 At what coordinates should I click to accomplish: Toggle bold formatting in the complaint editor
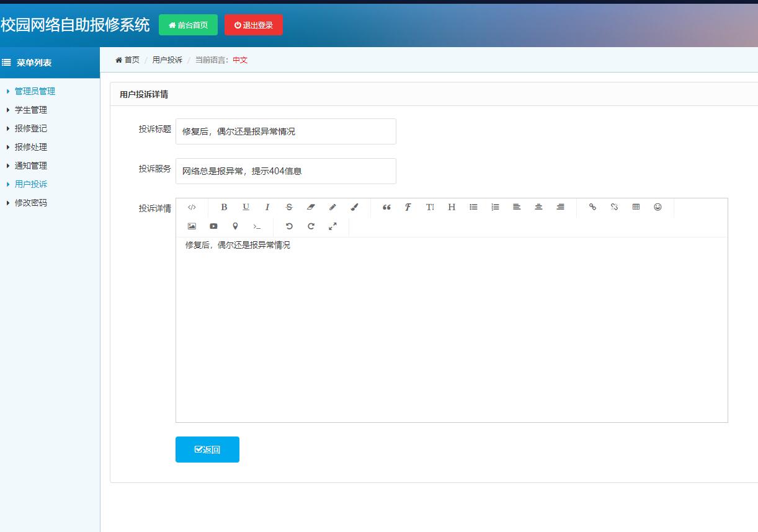click(224, 207)
